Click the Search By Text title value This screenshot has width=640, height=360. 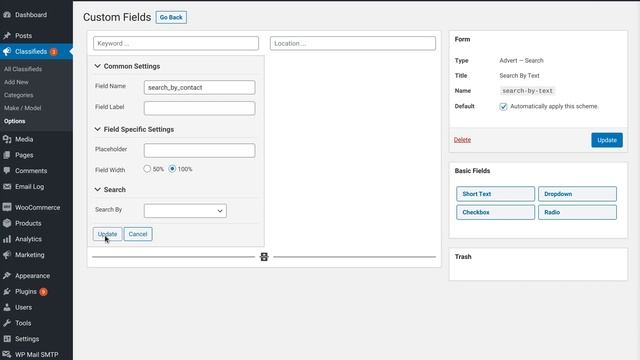point(519,76)
